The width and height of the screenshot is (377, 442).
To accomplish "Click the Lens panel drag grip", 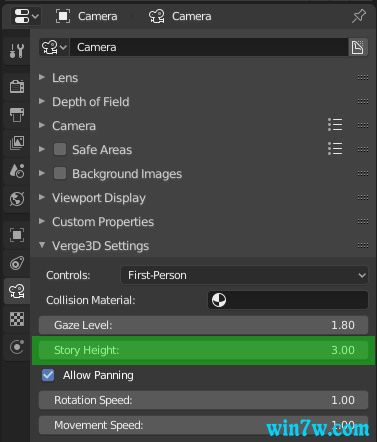I will [363, 77].
